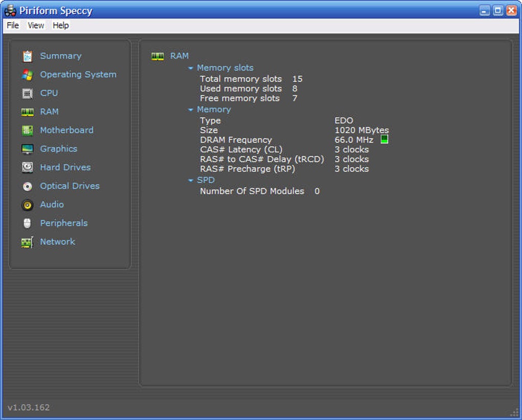Viewport: 522px width, 420px height.
Task: Click the Graphics monitor icon
Action: click(27, 149)
